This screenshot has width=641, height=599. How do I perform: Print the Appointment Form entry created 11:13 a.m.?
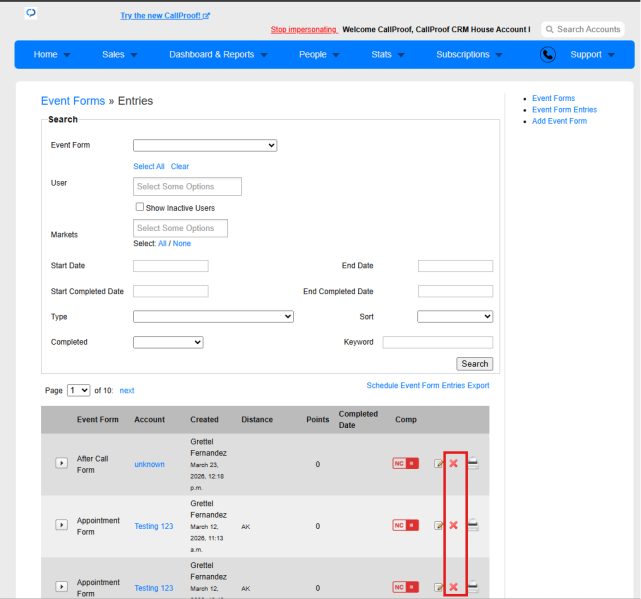coord(473,525)
